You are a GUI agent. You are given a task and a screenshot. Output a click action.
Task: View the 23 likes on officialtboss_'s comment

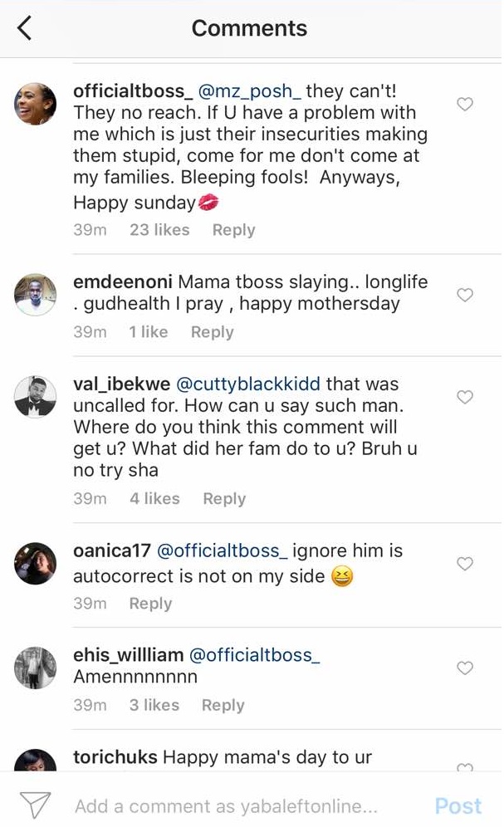159,230
